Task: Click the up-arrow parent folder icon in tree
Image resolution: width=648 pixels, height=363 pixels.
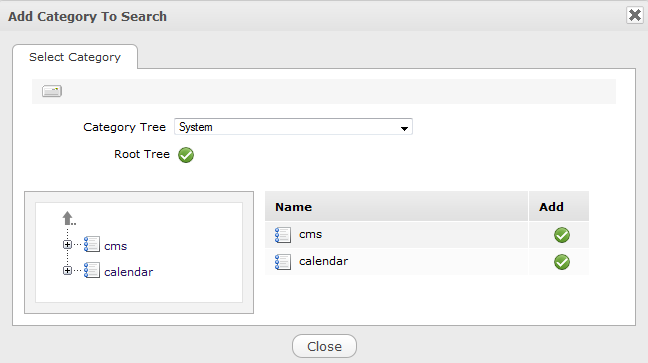Action: pos(69,218)
